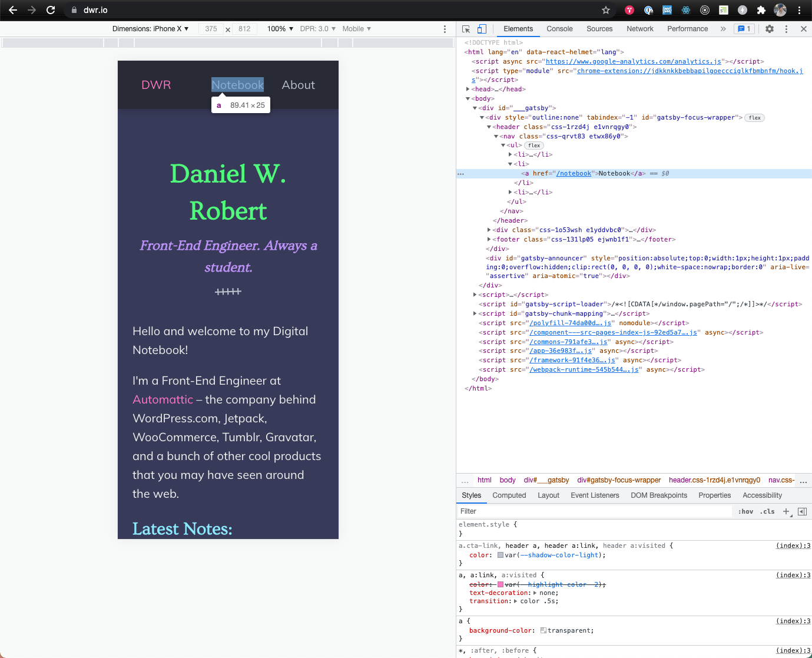
Task: Collapse the ul element node
Action: (x=503, y=146)
